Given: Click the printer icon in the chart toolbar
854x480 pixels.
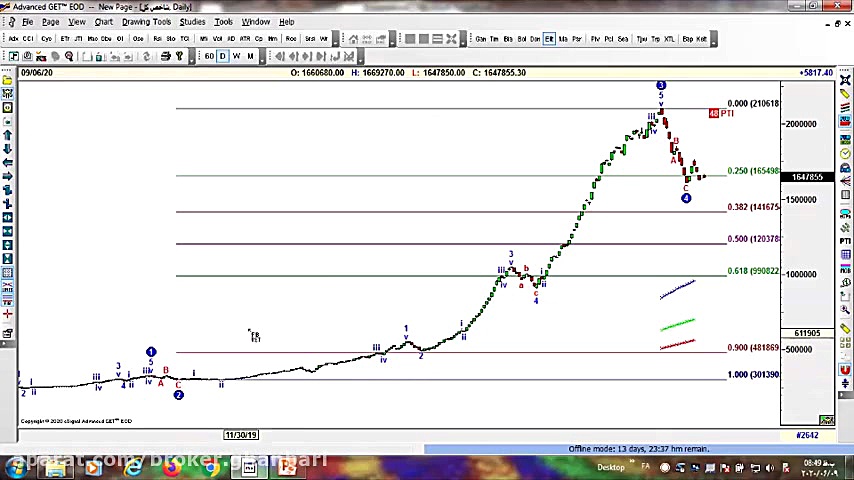Looking at the screenshot, I should (x=166, y=56).
